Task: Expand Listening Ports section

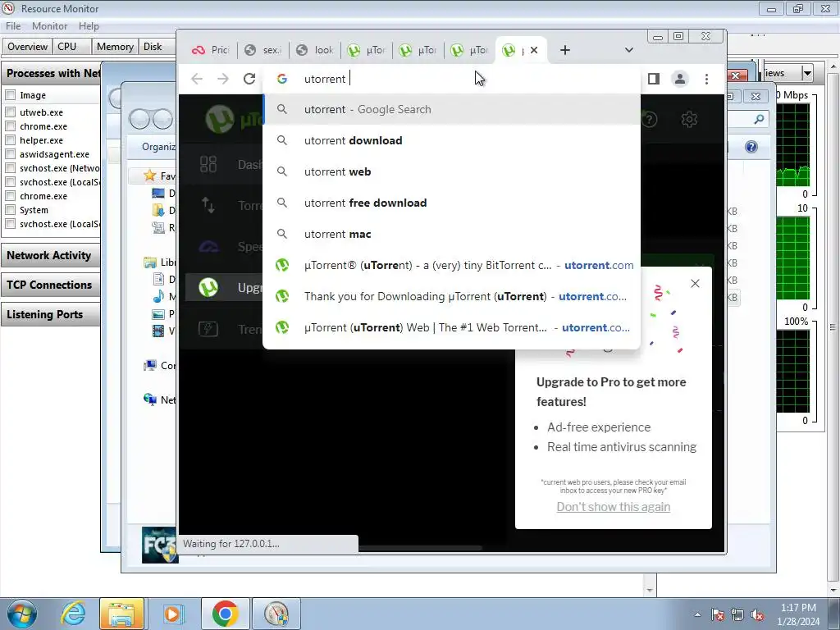Action: [51, 314]
